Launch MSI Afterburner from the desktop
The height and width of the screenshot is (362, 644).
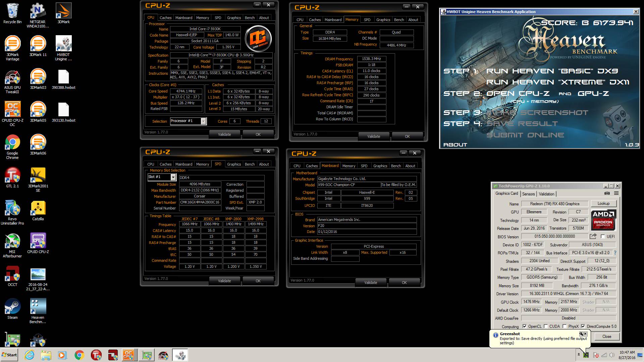coord(12,245)
